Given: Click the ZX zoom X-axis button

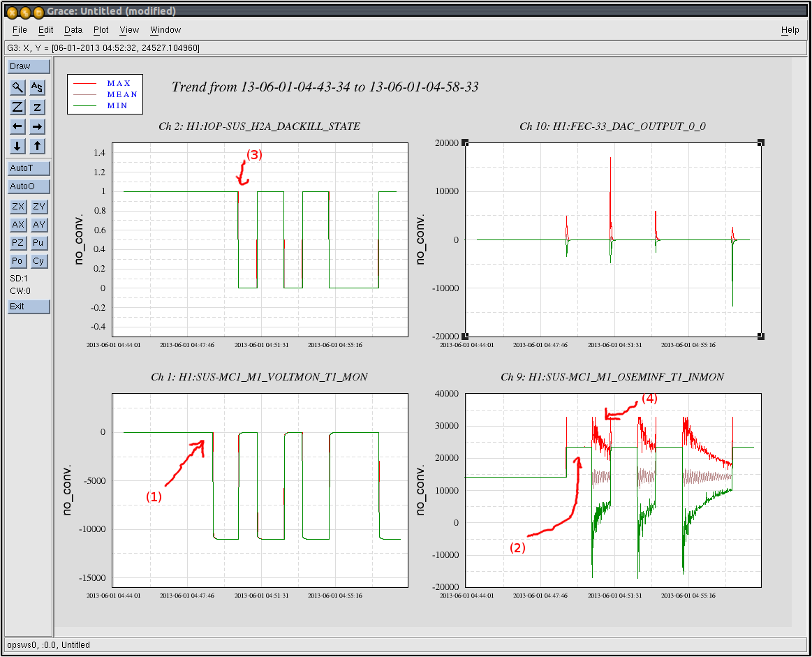Looking at the screenshot, I should [18, 207].
